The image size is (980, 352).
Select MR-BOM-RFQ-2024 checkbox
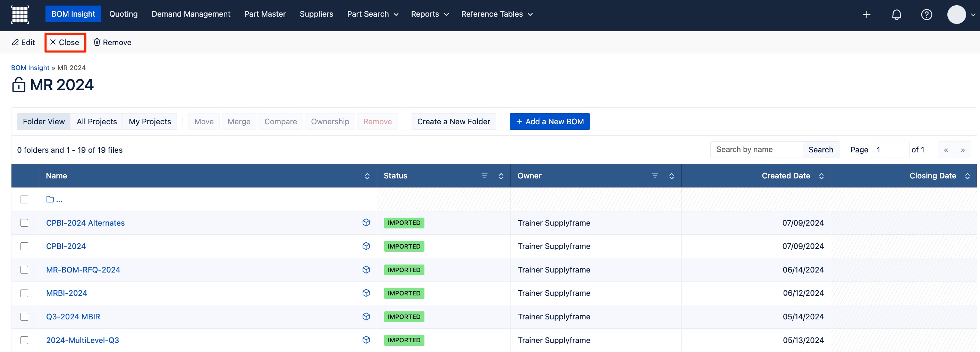point(24,270)
